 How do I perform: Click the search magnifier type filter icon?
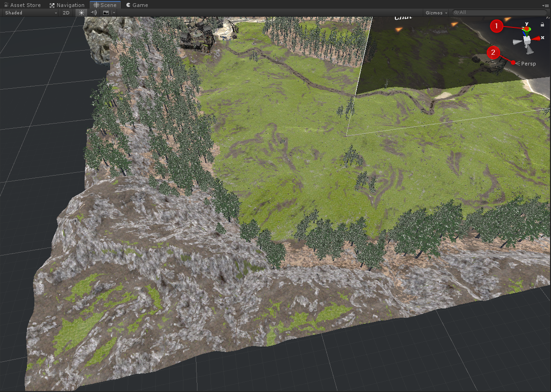pyautogui.click(x=457, y=13)
